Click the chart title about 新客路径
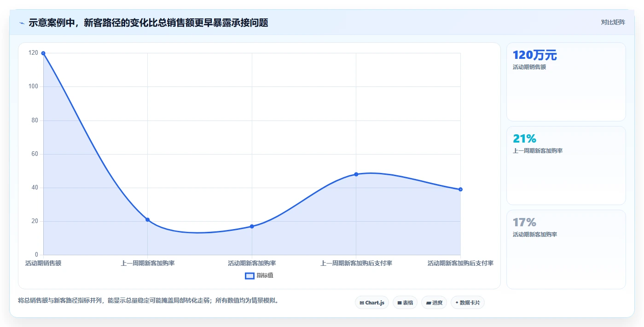Image resolution: width=644 pixels, height=327 pixels. 148,23
